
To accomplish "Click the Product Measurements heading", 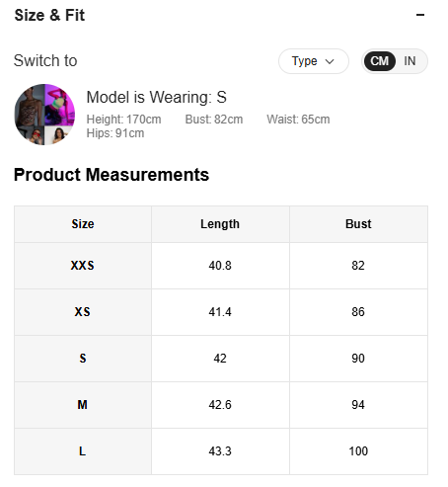I will [112, 175].
